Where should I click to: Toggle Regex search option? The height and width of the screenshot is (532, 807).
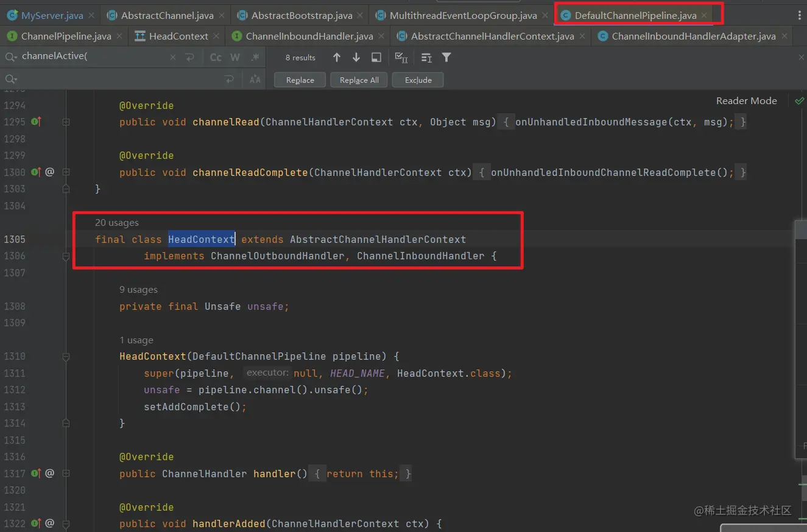[255, 57]
